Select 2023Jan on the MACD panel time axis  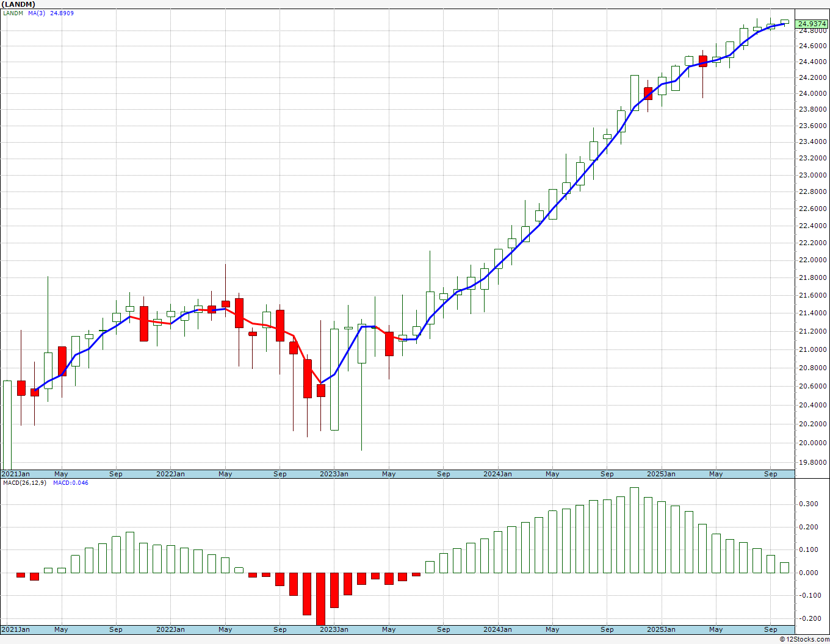point(334,629)
